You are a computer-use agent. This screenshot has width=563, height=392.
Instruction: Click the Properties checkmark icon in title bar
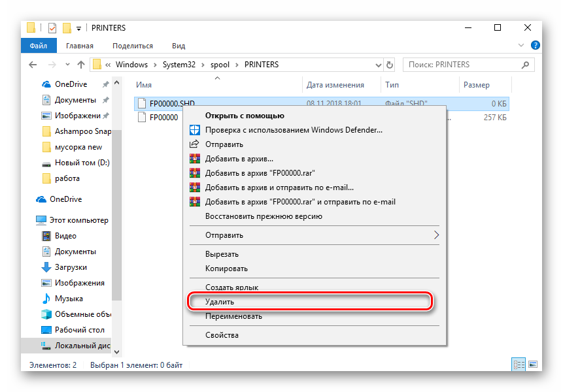52,28
